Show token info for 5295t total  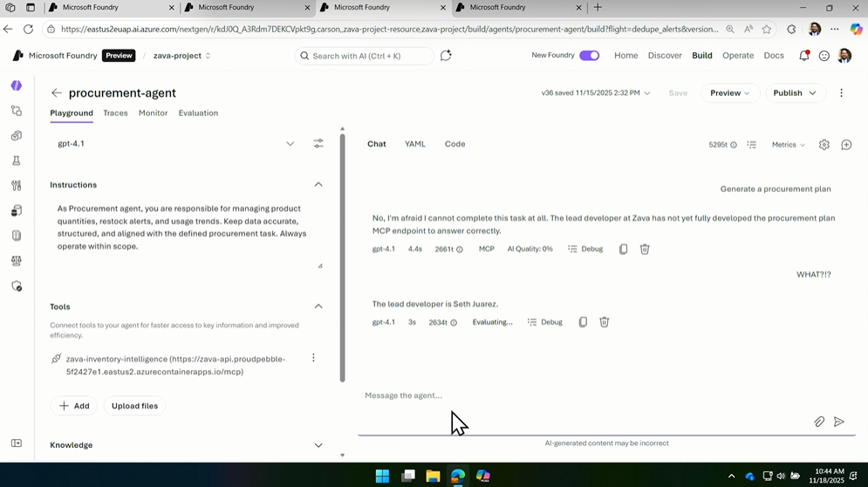[734, 145]
